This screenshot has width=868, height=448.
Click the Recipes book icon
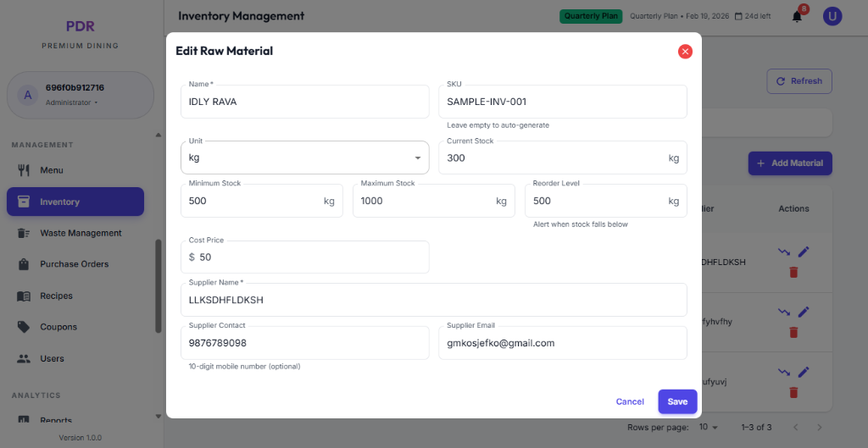pyautogui.click(x=24, y=296)
